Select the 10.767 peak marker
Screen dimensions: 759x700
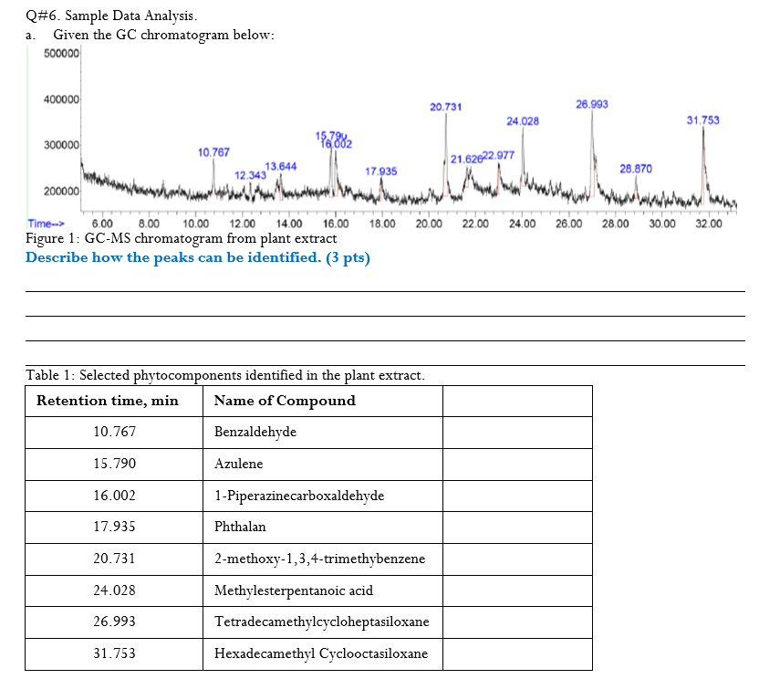point(213,151)
